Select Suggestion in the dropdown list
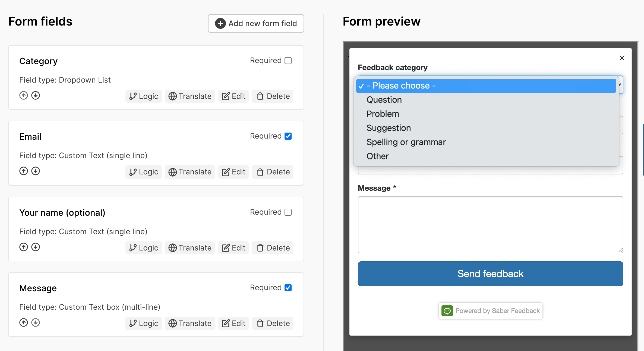This screenshot has height=351, width=644. [389, 128]
